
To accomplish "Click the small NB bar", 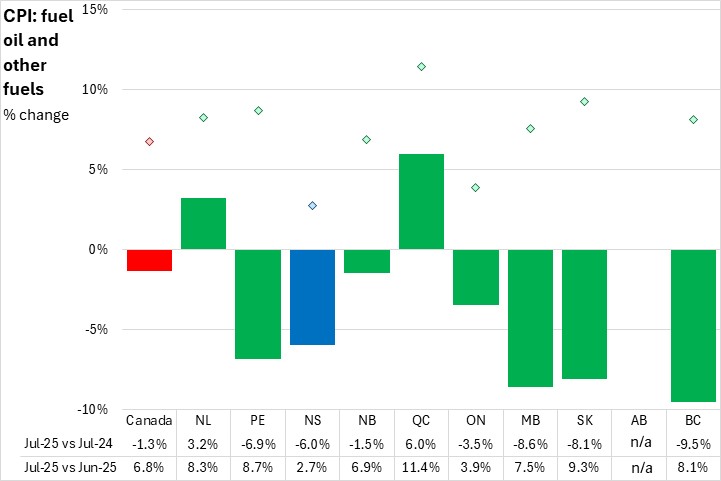I will [367, 261].
